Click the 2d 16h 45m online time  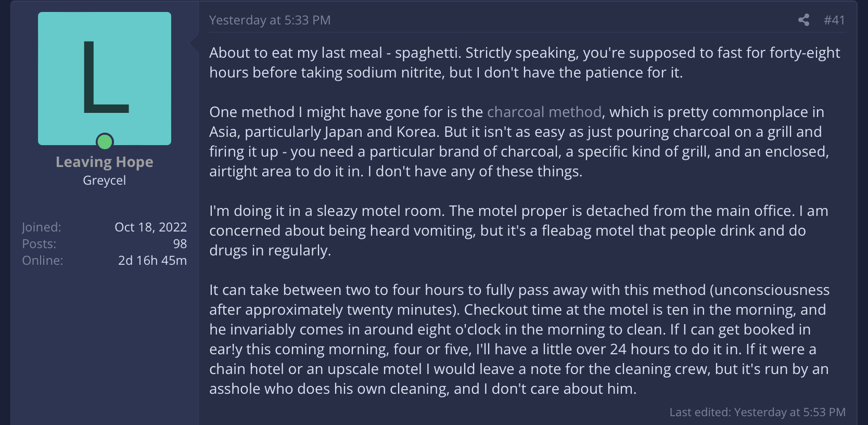(152, 261)
